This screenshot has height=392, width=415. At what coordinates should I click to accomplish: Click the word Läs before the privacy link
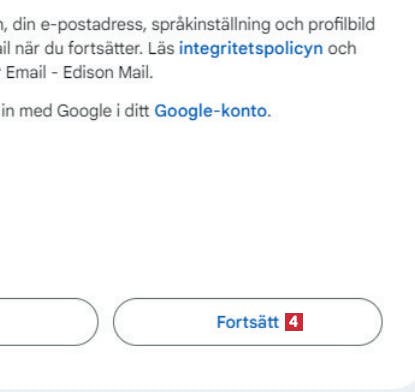[161, 49]
